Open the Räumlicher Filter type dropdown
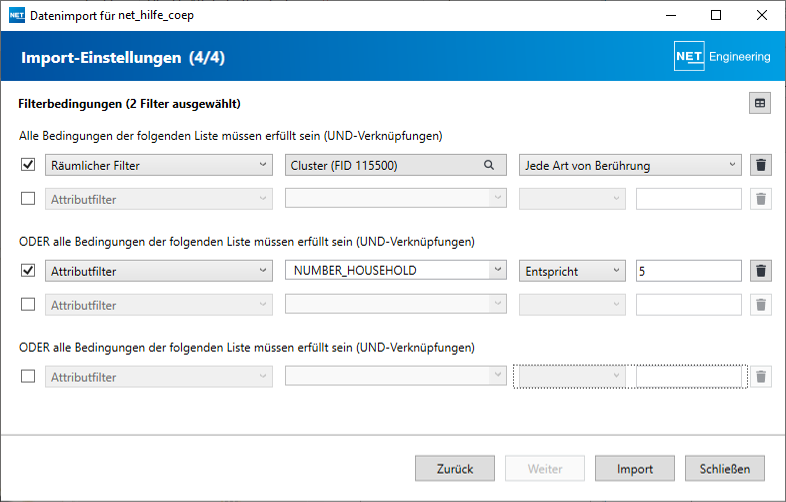The image size is (786, 502). pyautogui.click(x=159, y=166)
